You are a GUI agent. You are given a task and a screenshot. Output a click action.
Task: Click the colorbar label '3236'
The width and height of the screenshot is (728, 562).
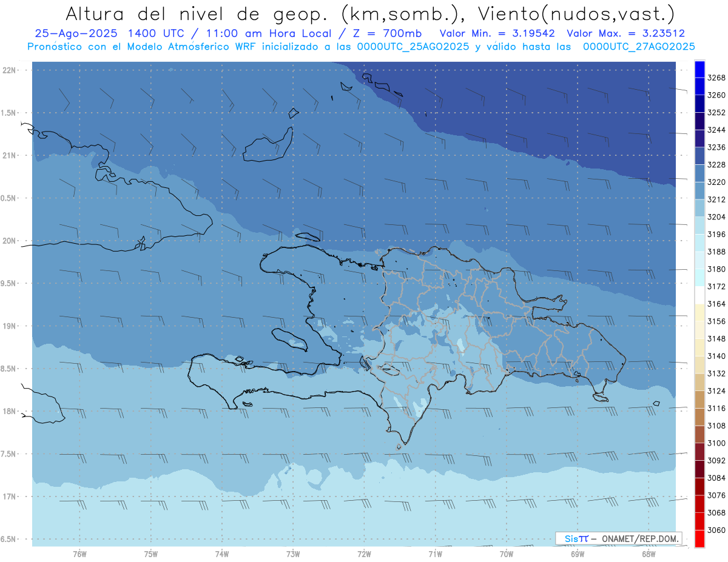tap(716, 147)
